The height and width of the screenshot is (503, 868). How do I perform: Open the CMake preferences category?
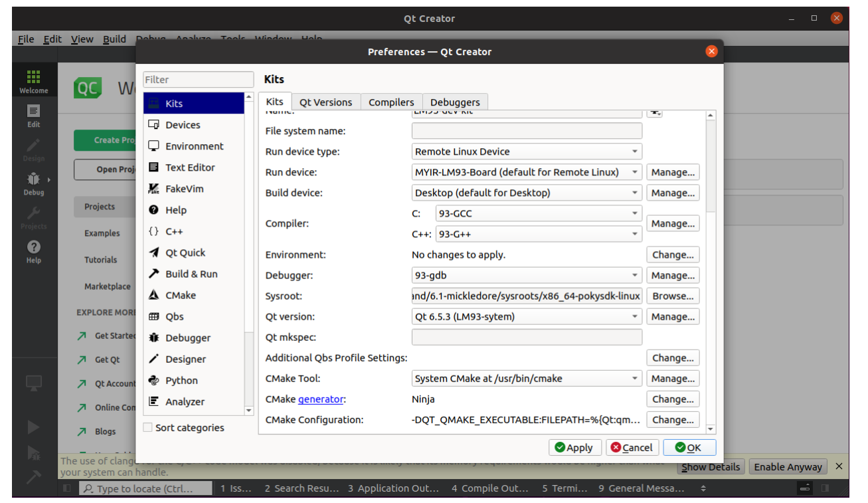194,295
